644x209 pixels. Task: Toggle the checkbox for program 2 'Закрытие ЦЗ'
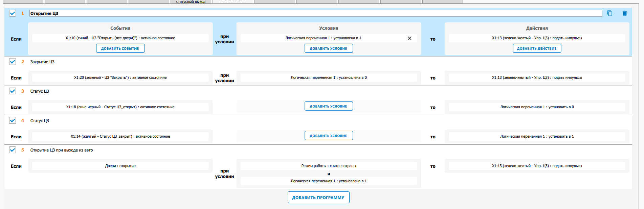click(x=13, y=62)
